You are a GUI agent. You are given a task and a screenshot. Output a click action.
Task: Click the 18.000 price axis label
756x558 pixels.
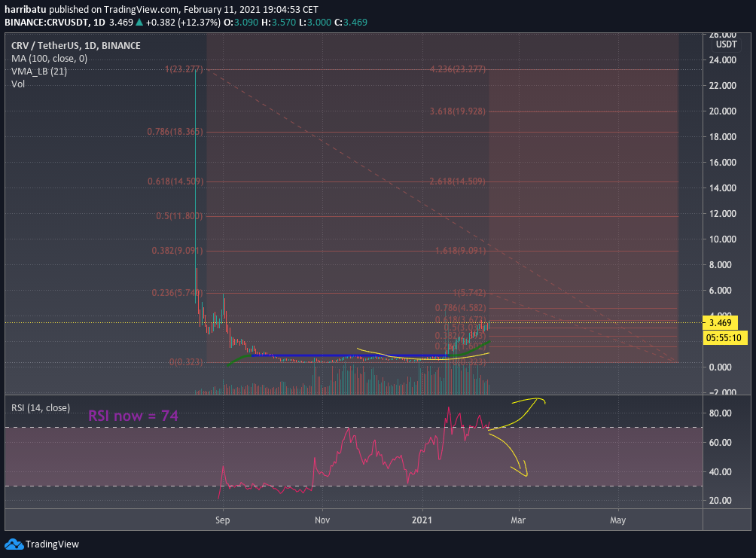pyautogui.click(x=722, y=136)
